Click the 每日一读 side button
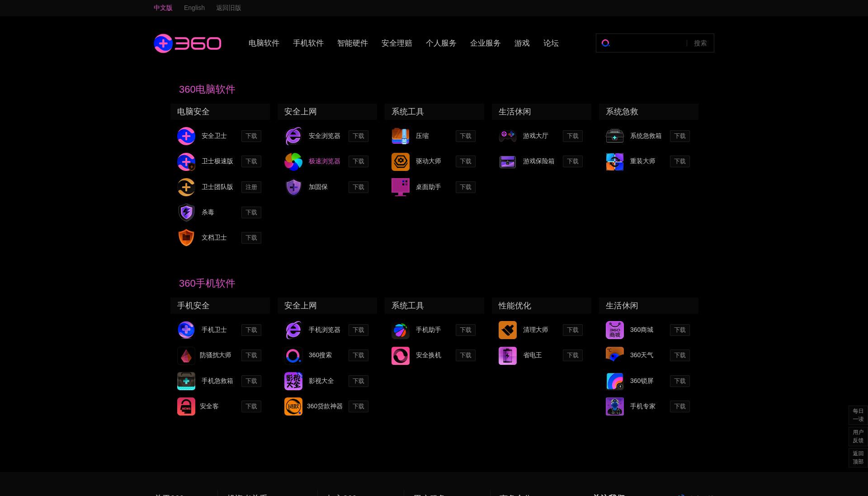The height and width of the screenshot is (496, 868). point(858,415)
